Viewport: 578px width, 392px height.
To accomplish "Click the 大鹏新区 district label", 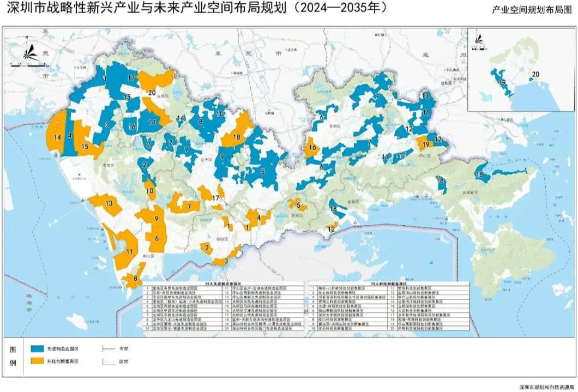I will [471, 192].
